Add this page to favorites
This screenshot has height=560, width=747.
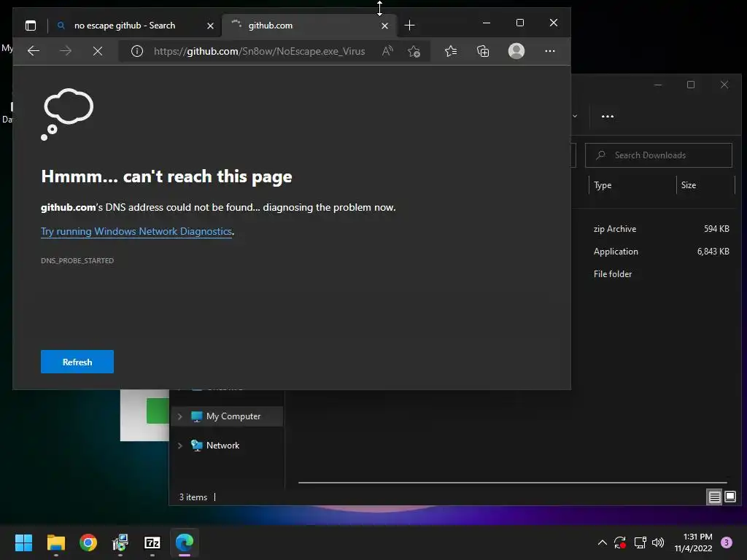[x=414, y=51]
